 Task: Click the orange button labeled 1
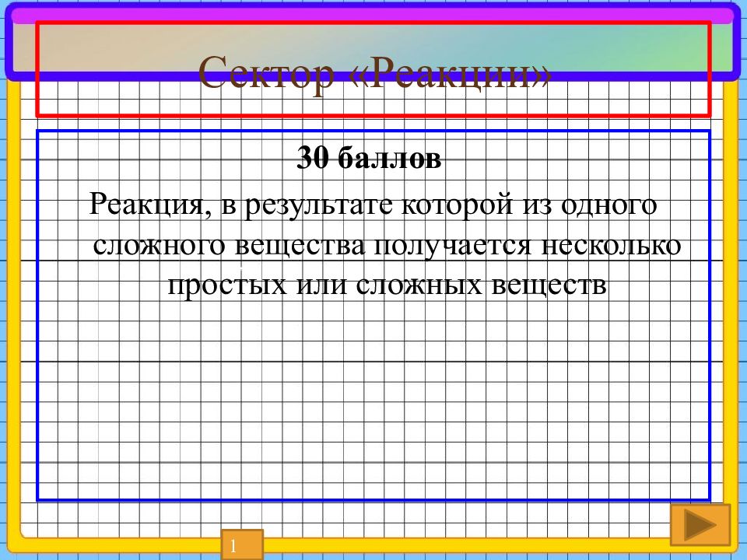[242, 544]
